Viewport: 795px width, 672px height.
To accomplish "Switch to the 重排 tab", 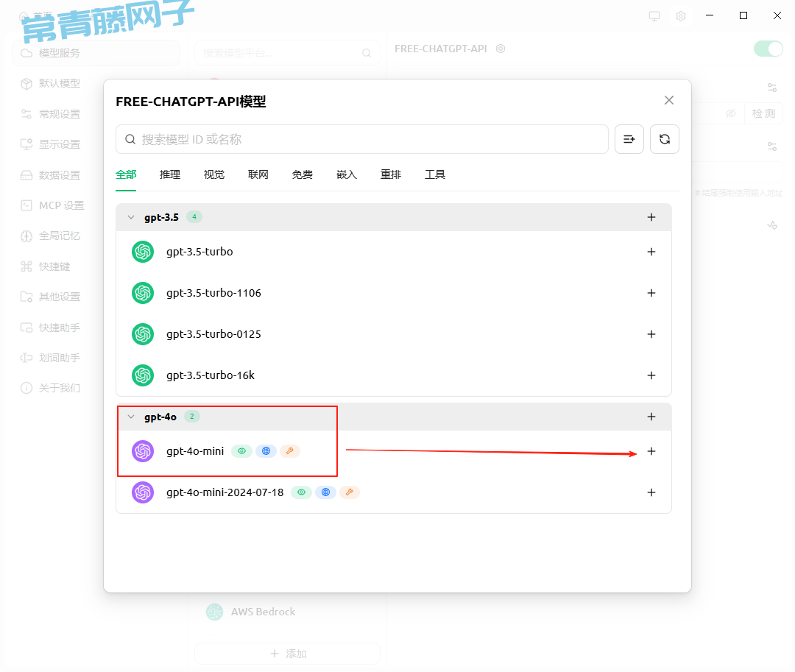I will [391, 175].
